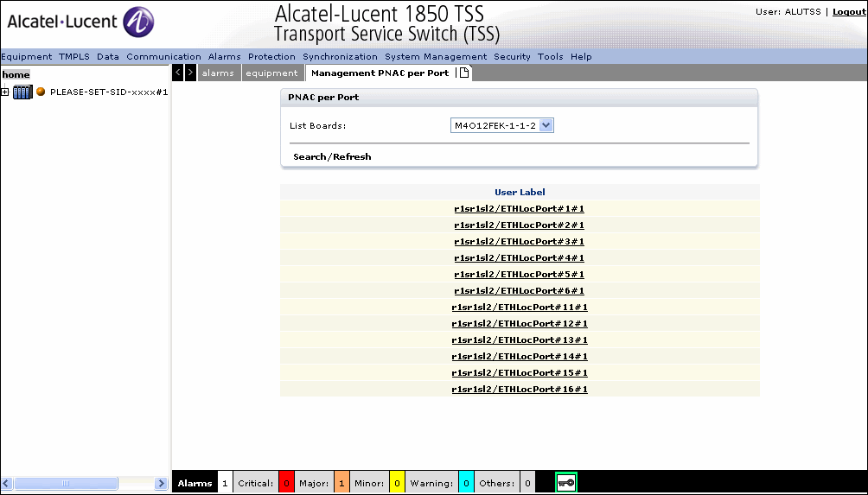Click Search/Refresh button
868x495 pixels.
[x=332, y=156]
